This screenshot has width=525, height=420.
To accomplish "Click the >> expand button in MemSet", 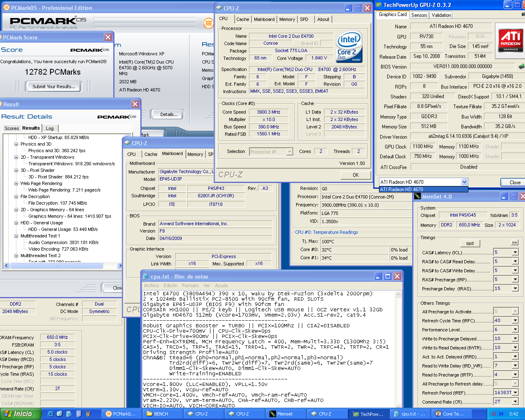I will tap(515, 242).
